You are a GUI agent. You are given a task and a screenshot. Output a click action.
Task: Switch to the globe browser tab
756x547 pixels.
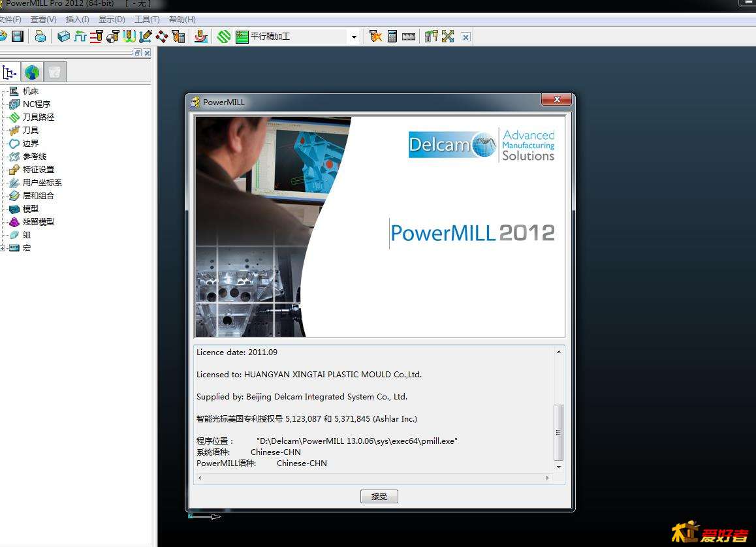[32, 72]
